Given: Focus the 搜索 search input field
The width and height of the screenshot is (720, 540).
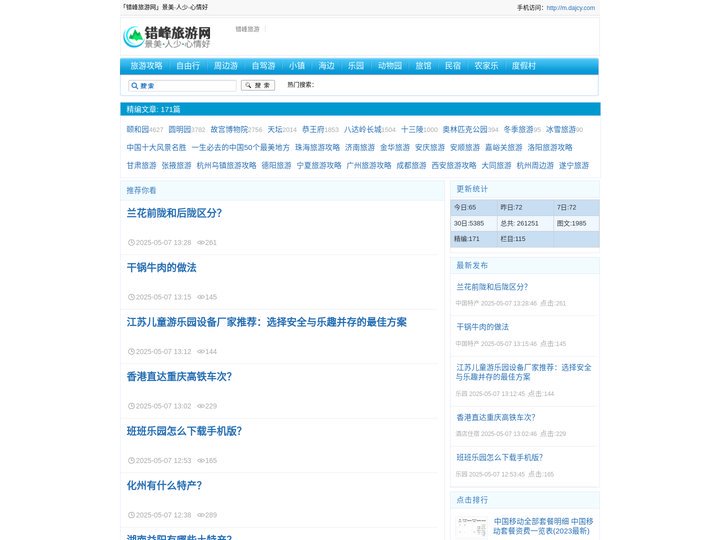Looking at the screenshot, I should pos(182,86).
